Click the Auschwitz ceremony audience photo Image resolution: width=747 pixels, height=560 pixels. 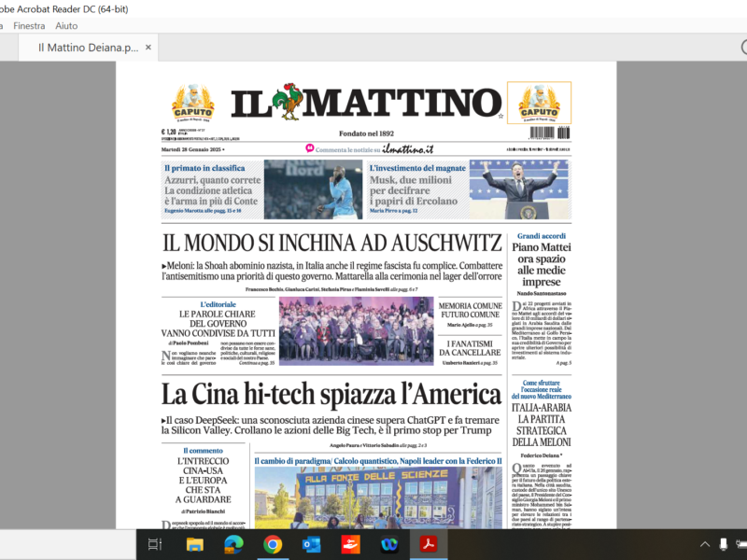point(357,331)
